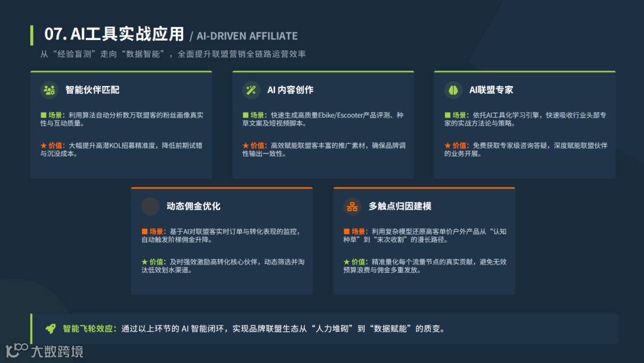
Task: Select the card title 智能伙伴匹配
Action: coord(92,90)
